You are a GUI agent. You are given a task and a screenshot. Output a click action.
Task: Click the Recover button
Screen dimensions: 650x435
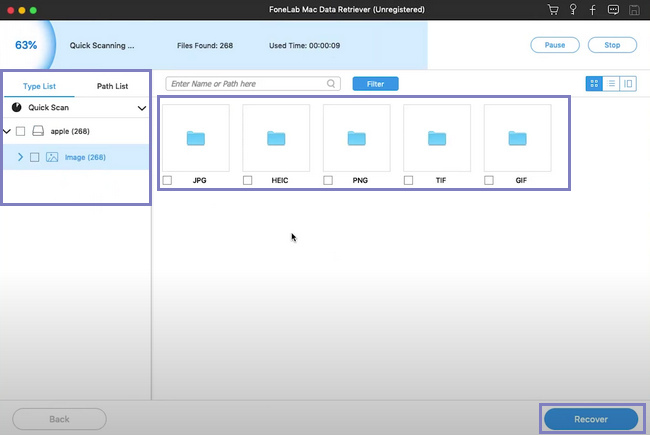591,419
